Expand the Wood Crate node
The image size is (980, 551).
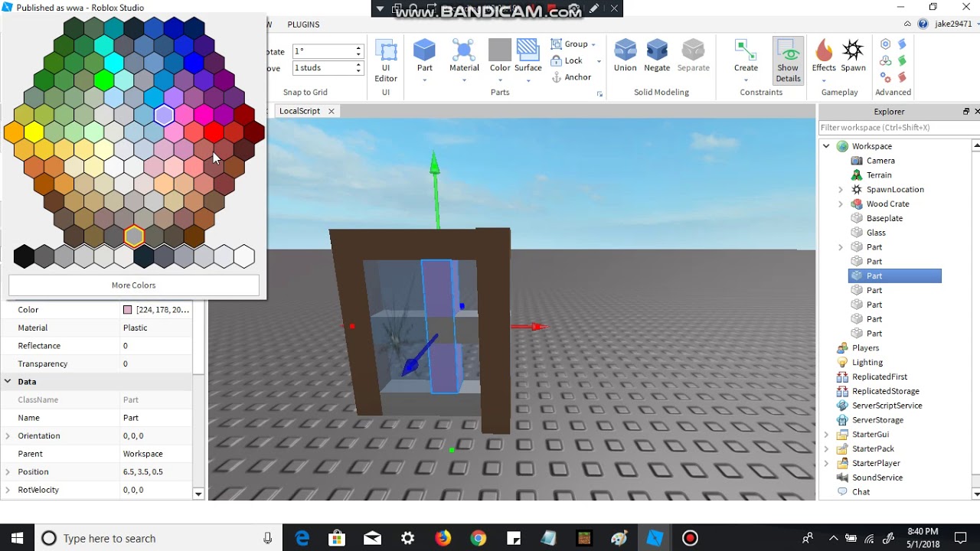tap(841, 204)
